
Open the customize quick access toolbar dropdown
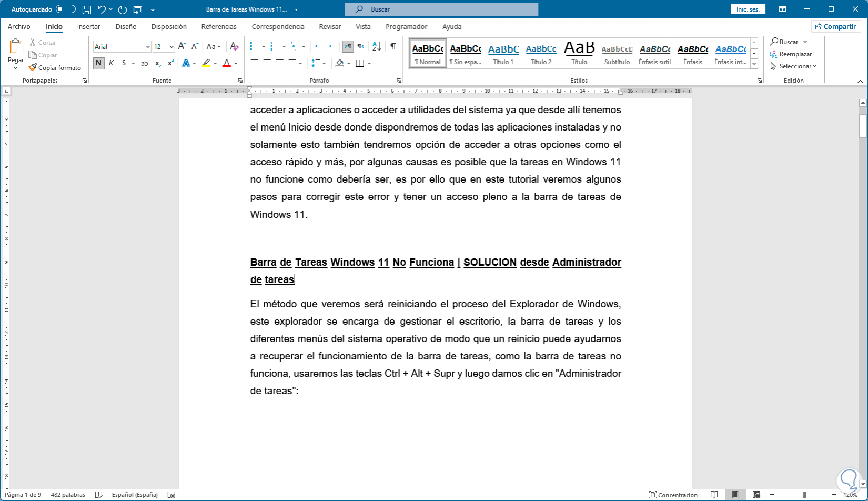(x=153, y=9)
